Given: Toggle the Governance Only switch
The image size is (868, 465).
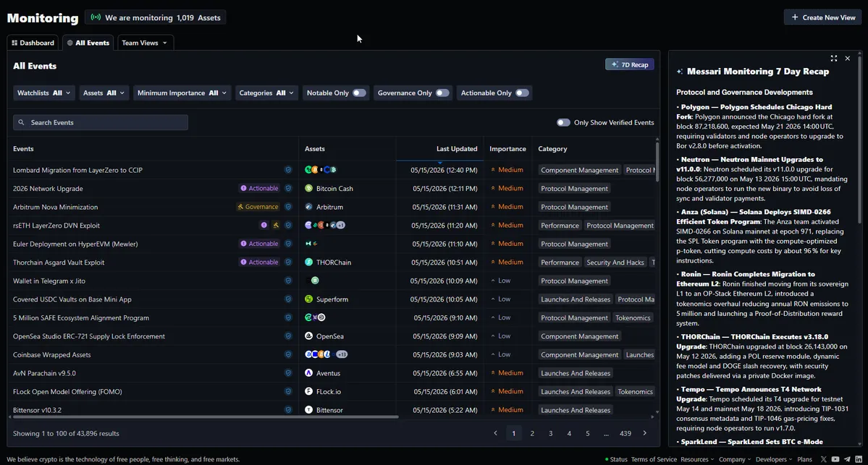Looking at the screenshot, I should (x=442, y=93).
